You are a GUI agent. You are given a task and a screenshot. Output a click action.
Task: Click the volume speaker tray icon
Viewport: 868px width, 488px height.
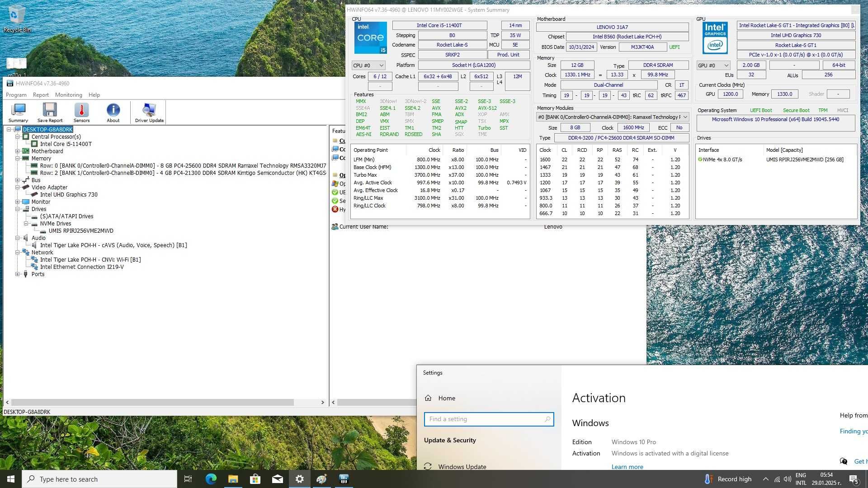pos(788,479)
